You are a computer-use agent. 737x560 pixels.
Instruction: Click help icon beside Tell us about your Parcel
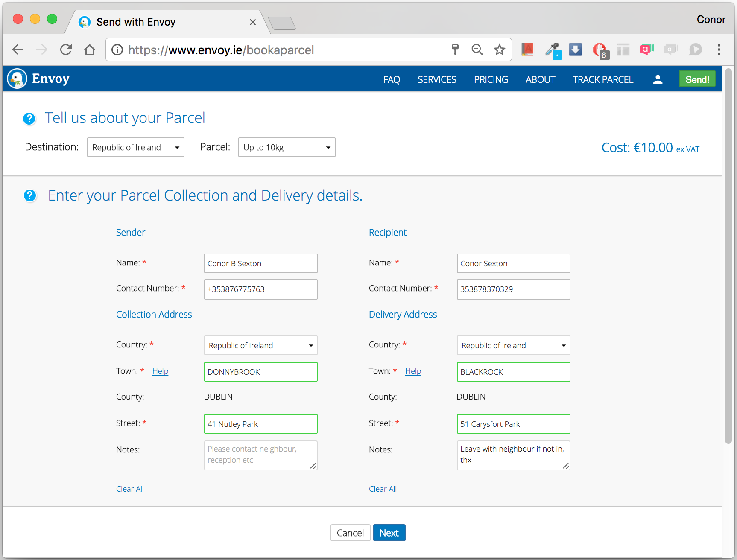pyautogui.click(x=29, y=119)
